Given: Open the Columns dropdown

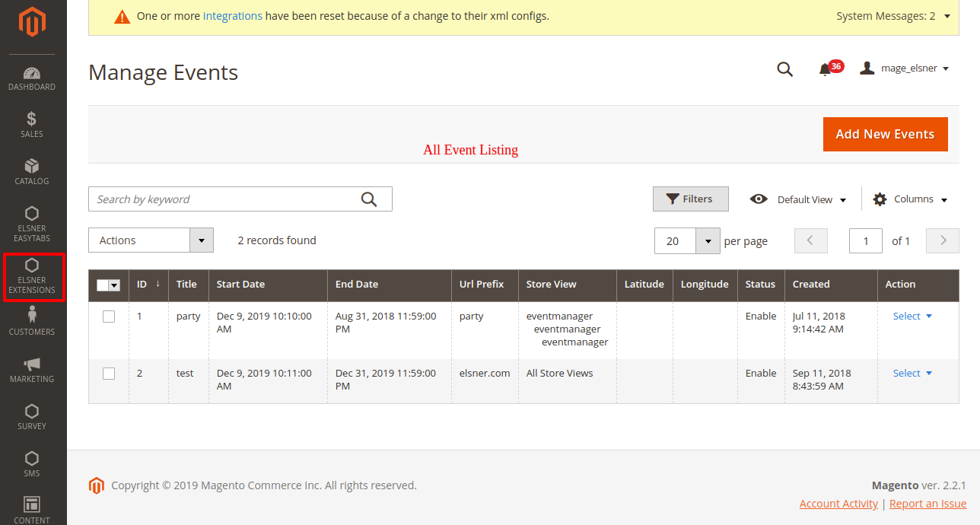Looking at the screenshot, I should coord(910,199).
